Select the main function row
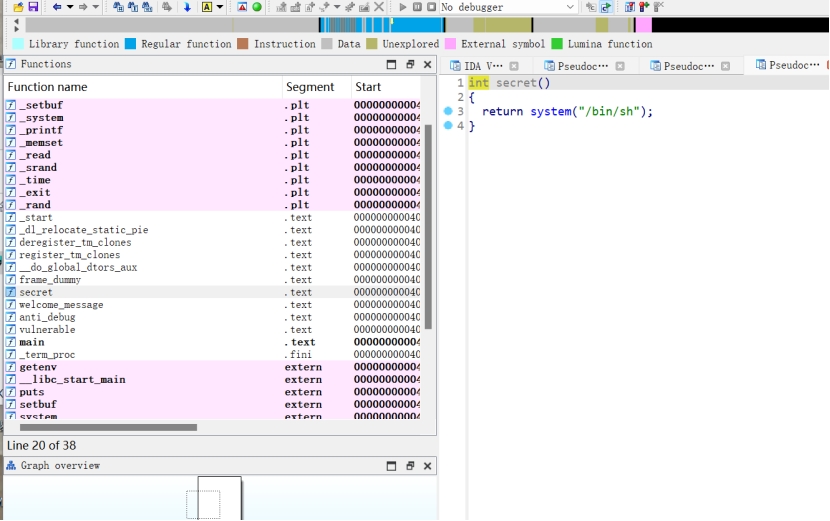Image resolution: width=830 pixels, height=521 pixels. [31, 342]
